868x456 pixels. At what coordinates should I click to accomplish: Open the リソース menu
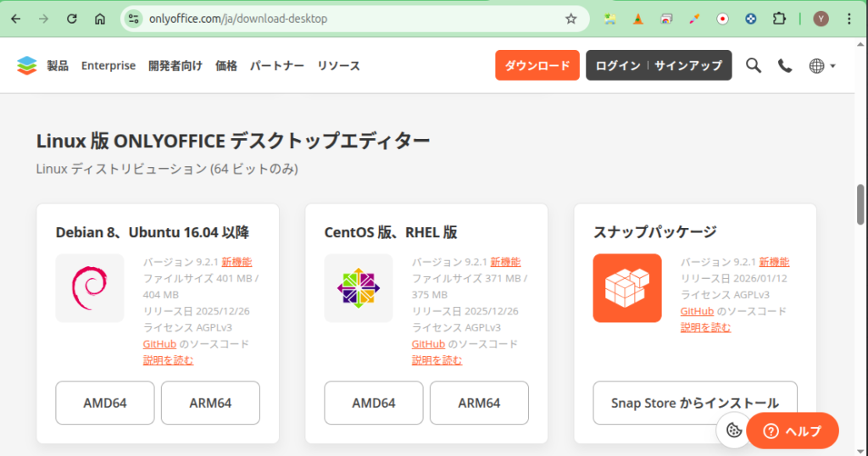(x=338, y=65)
